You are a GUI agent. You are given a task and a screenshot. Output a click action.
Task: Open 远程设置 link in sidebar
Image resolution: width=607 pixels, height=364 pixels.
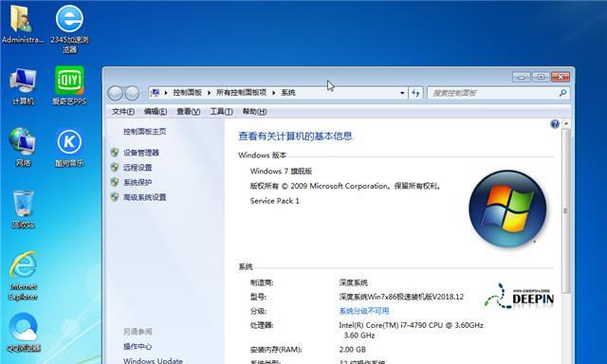(x=138, y=168)
